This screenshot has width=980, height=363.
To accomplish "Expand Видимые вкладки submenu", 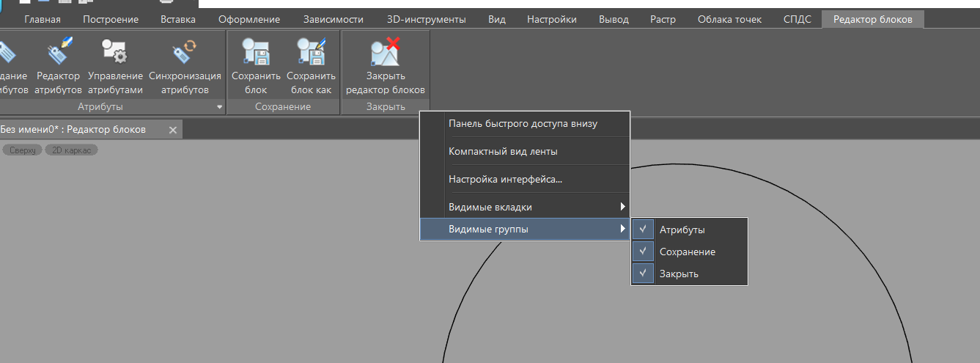I will [525, 207].
